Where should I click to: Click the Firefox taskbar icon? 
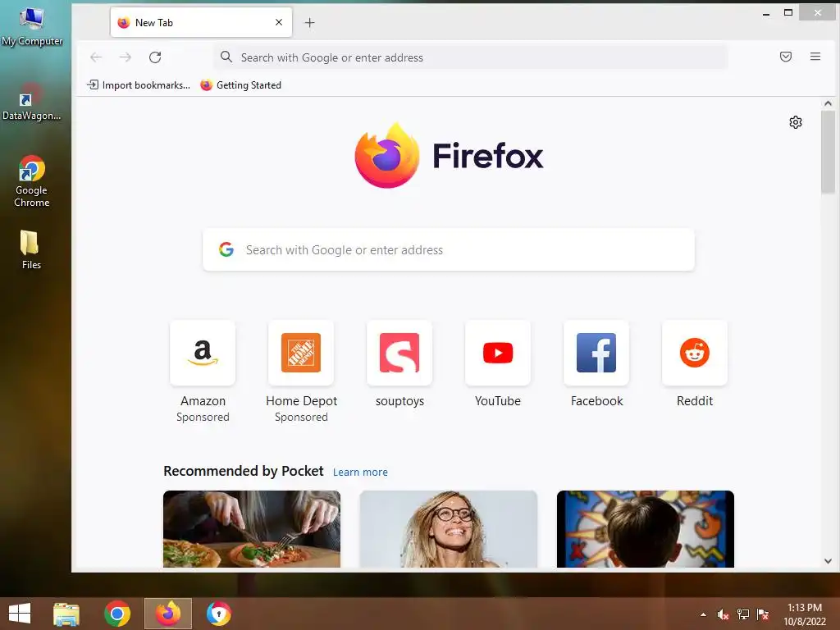tap(167, 614)
